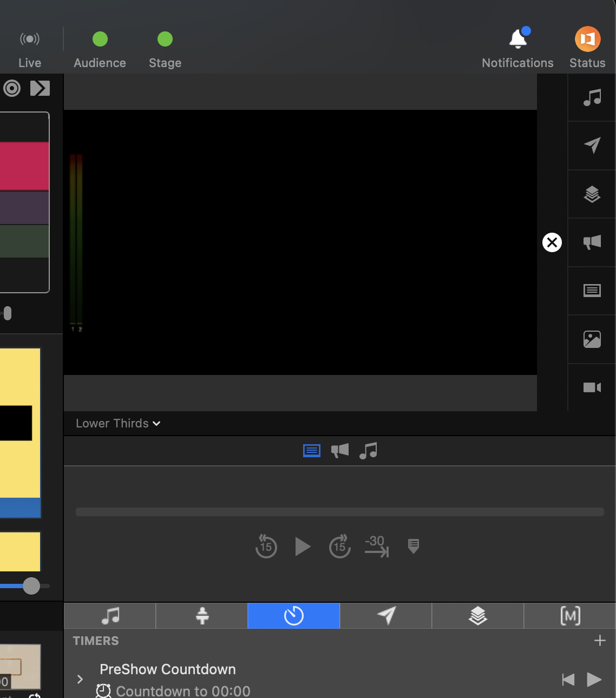Add a new timer with the plus button
This screenshot has width=616, height=698.
coord(600,641)
